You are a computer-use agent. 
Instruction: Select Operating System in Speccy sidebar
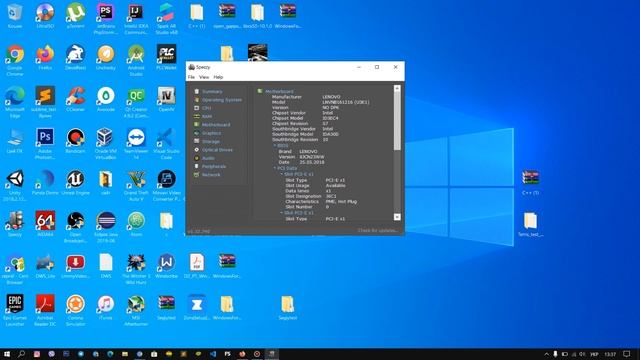[222, 100]
